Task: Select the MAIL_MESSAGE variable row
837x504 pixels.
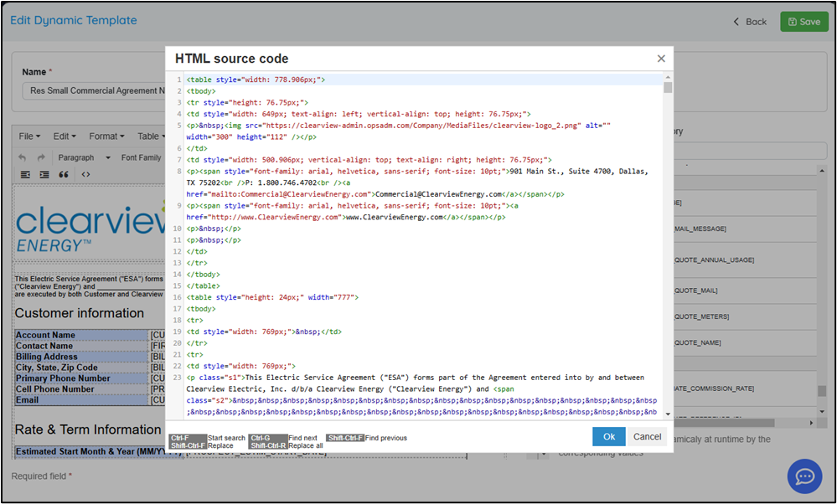Action: point(745,229)
